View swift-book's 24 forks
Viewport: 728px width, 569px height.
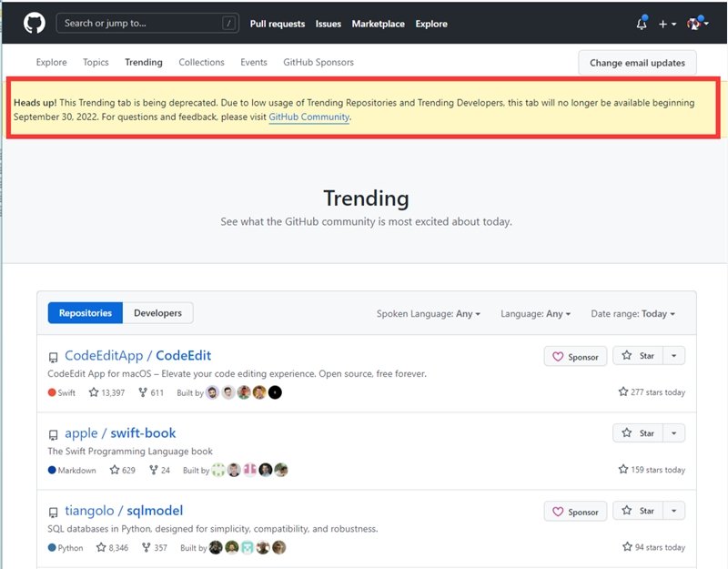pyautogui.click(x=159, y=470)
